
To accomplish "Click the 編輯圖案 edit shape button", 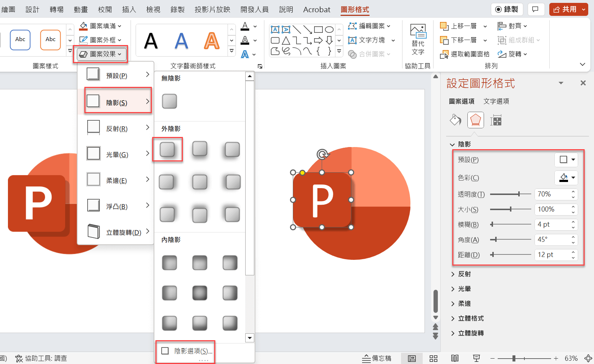I will click(x=369, y=26).
